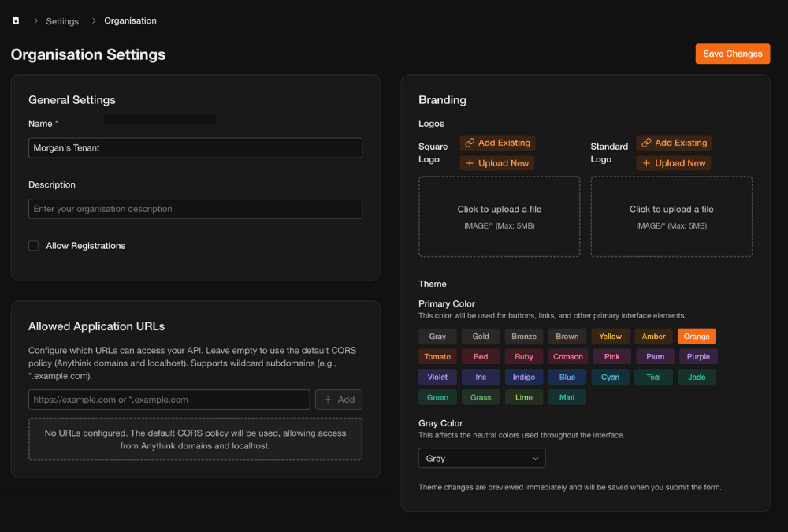The height and width of the screenshot is (532, 788).
Task: Open the home logo icon in breadcrumb
Action: 16,20
